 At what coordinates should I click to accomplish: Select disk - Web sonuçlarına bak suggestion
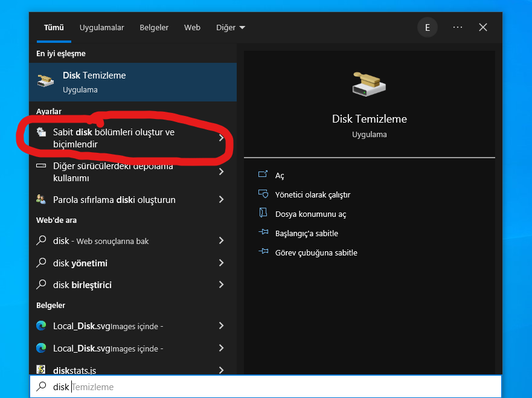pos(133,241)
